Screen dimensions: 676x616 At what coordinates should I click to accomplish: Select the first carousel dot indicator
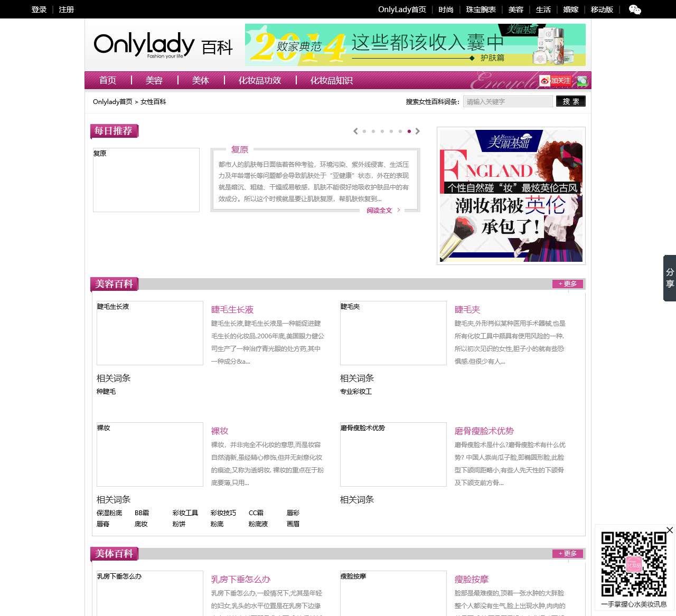[x=364, y=131]
